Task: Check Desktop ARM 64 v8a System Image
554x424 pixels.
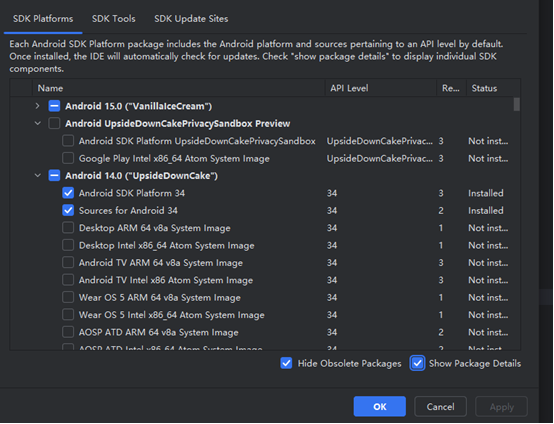Action: [x=68, y=228]
